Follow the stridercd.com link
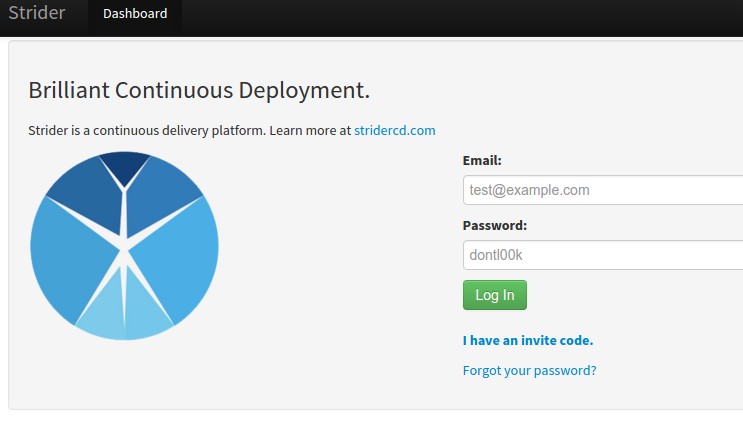The image size is (743, 428). tap(395, 130)
